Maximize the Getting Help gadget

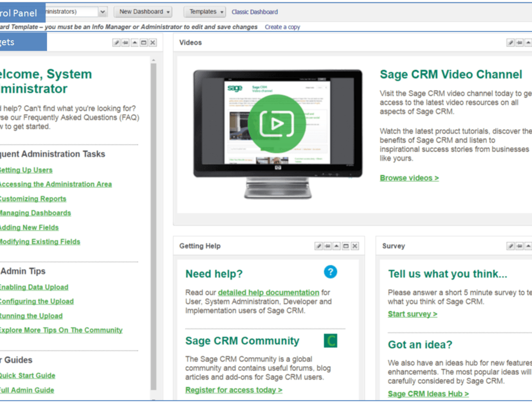[x=346, y=246]
